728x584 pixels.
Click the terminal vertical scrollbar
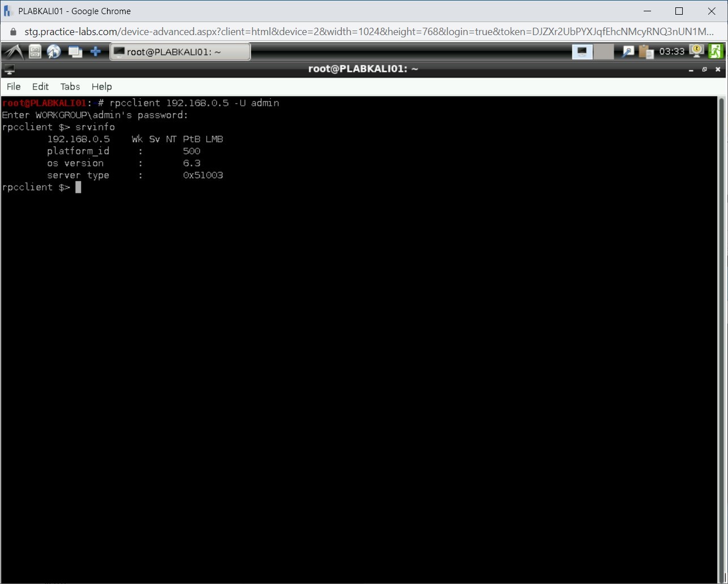click(721, 340)
